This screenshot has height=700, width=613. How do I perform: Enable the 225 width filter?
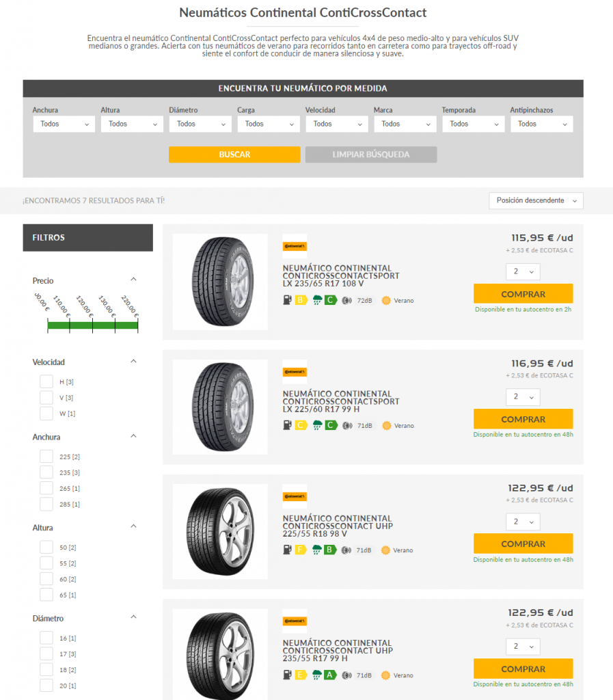point(46,456)
